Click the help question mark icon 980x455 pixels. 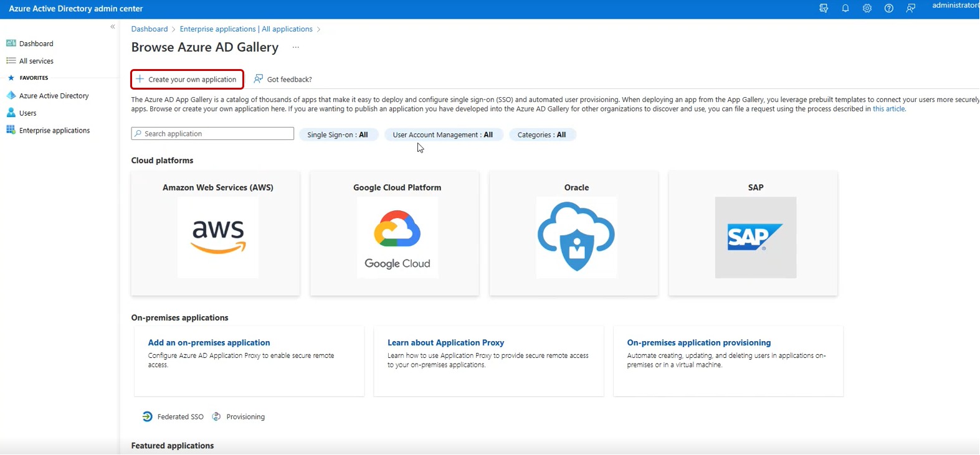click(889, 9)
